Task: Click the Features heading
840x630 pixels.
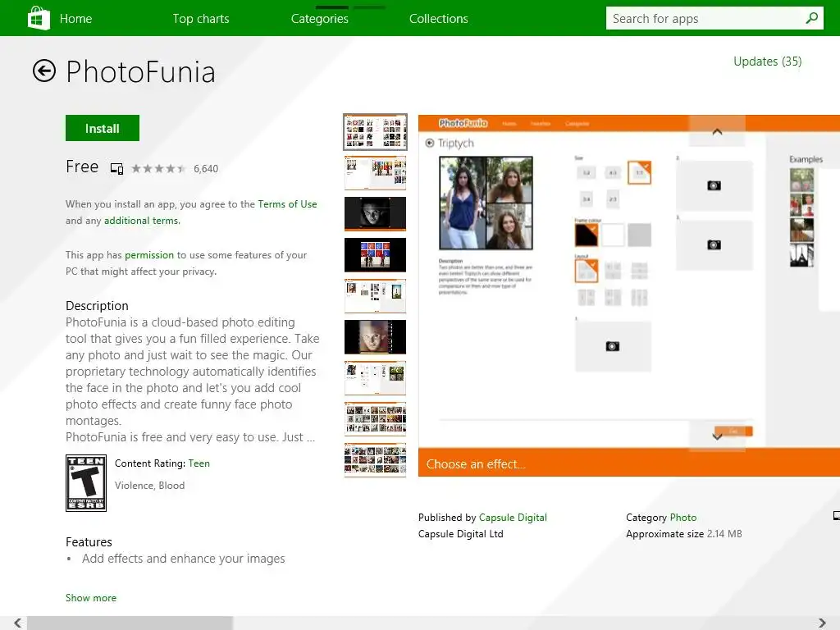Action: click(x=89, y=542)
